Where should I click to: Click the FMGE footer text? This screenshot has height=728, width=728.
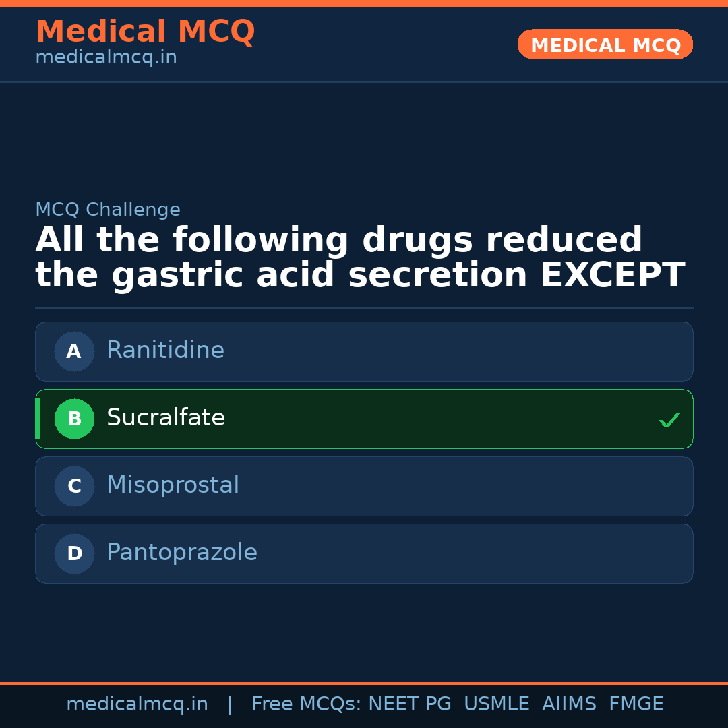(636, 704)
